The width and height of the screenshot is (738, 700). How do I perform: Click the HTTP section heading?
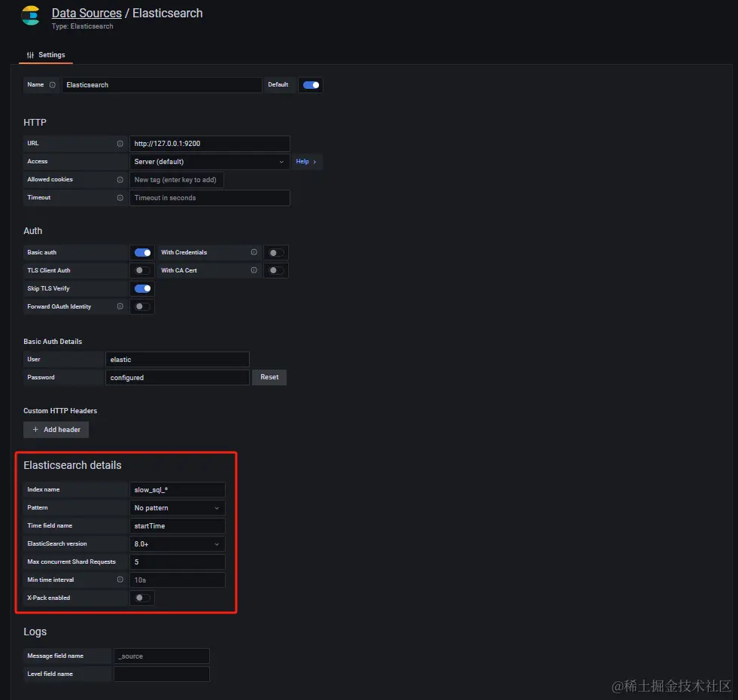click(35, 123)
